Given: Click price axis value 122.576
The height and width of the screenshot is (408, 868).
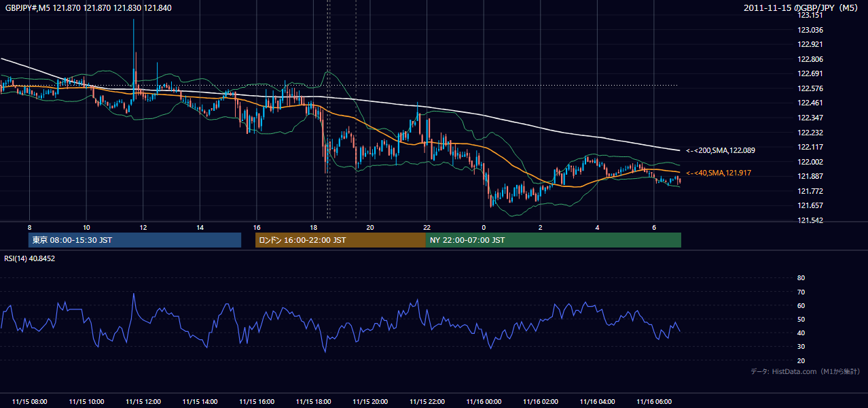Looking at the screenshot, I should (810, 88).
